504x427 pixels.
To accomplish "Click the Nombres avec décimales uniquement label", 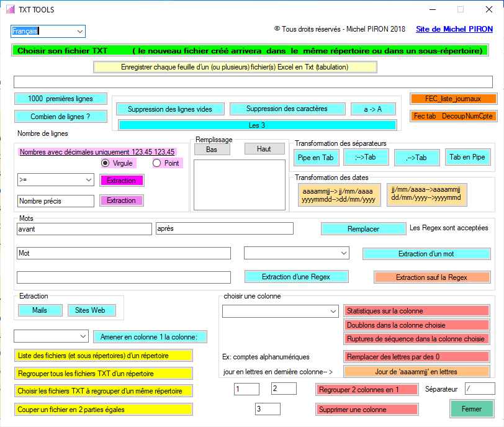I will pyautogui.click(x=97, y=152).
